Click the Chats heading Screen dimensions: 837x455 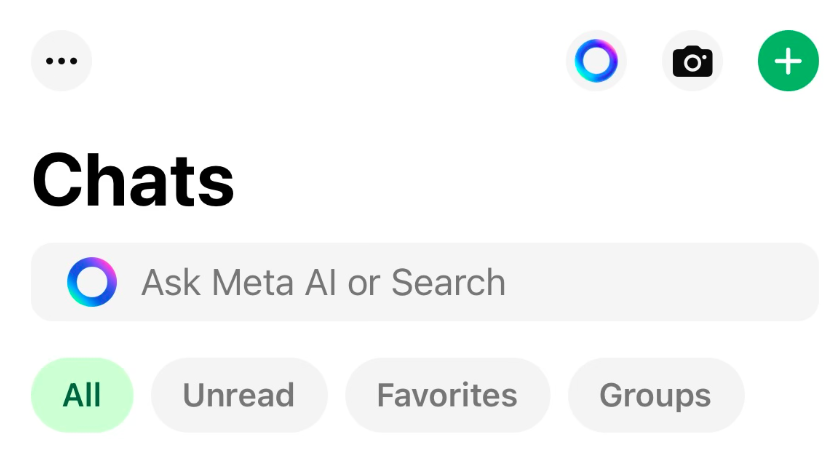[134, 181]
